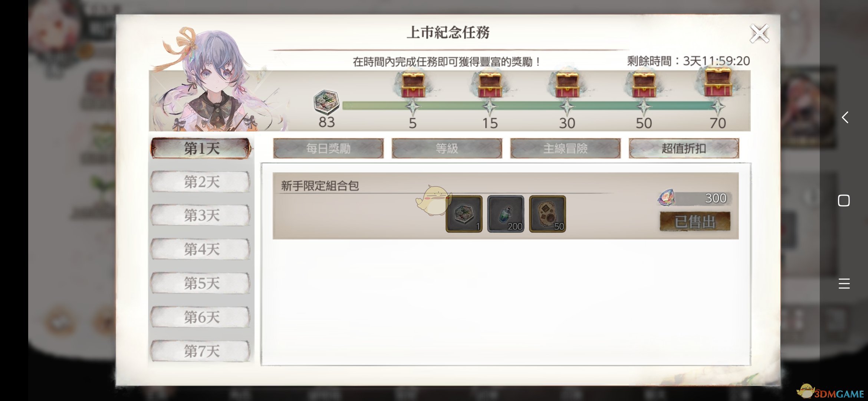Open the treasure chest at milestone 5
868x401 pixels.
413,85
